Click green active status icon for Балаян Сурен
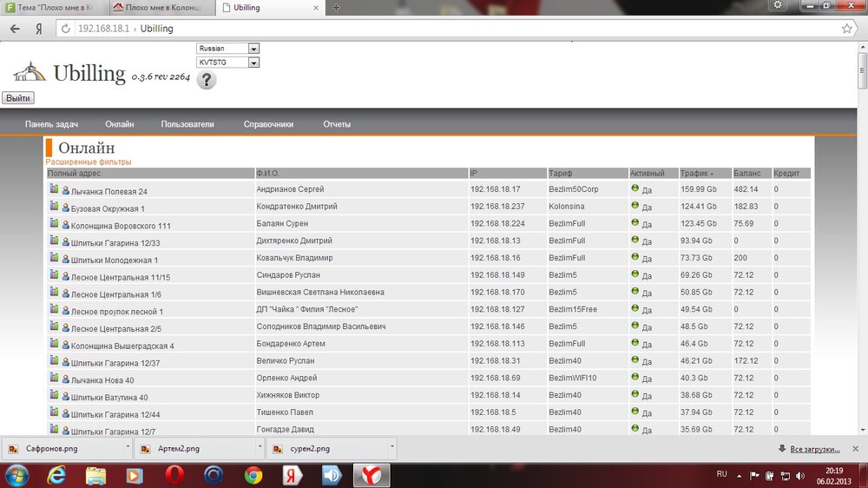868x488 pixels. click(635, 222)
